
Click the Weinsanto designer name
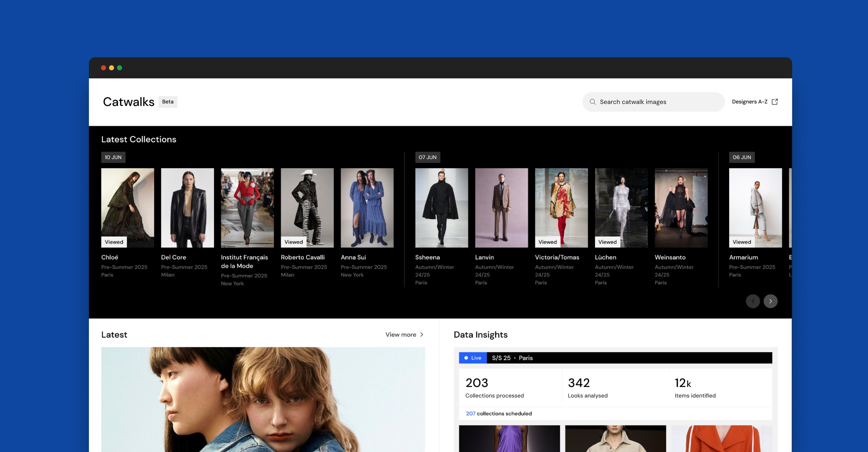(x=670, y=257)
